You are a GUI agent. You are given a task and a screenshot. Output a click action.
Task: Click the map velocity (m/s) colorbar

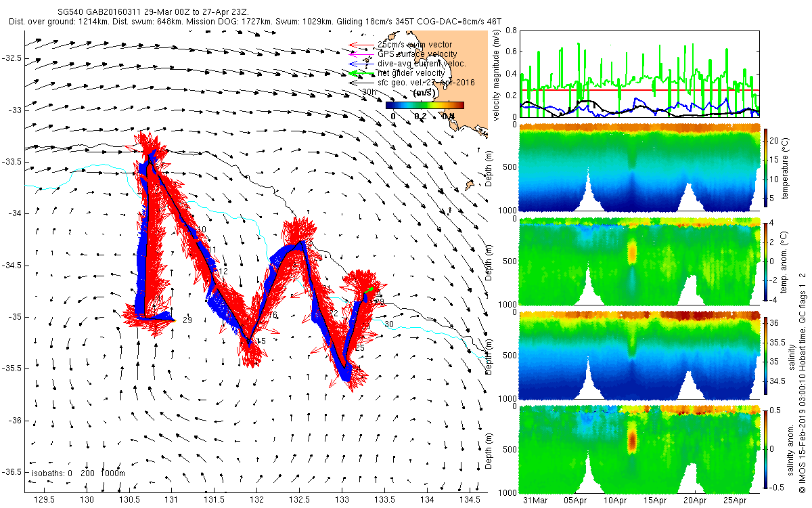click(425, 105)
